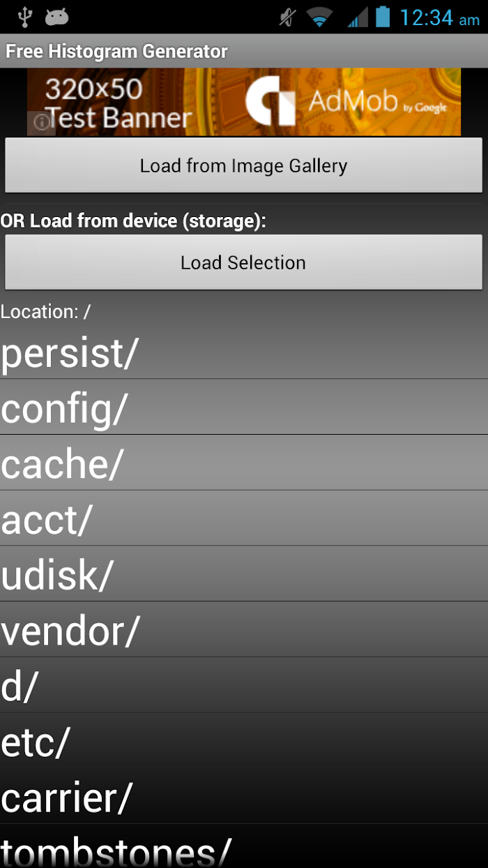The image size is (488, 868).
Task: Click the Load Selection button
Action: coord(243,262)
